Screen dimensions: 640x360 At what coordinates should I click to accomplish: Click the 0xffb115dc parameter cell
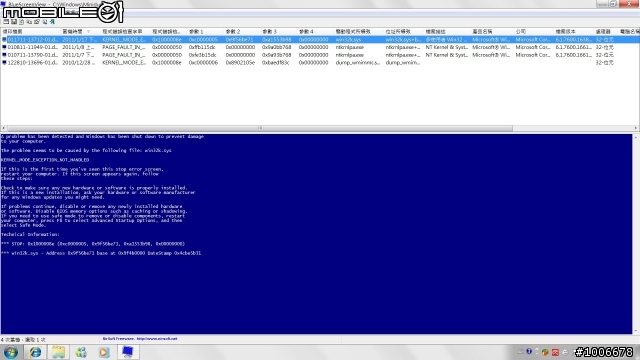(202, 47)
